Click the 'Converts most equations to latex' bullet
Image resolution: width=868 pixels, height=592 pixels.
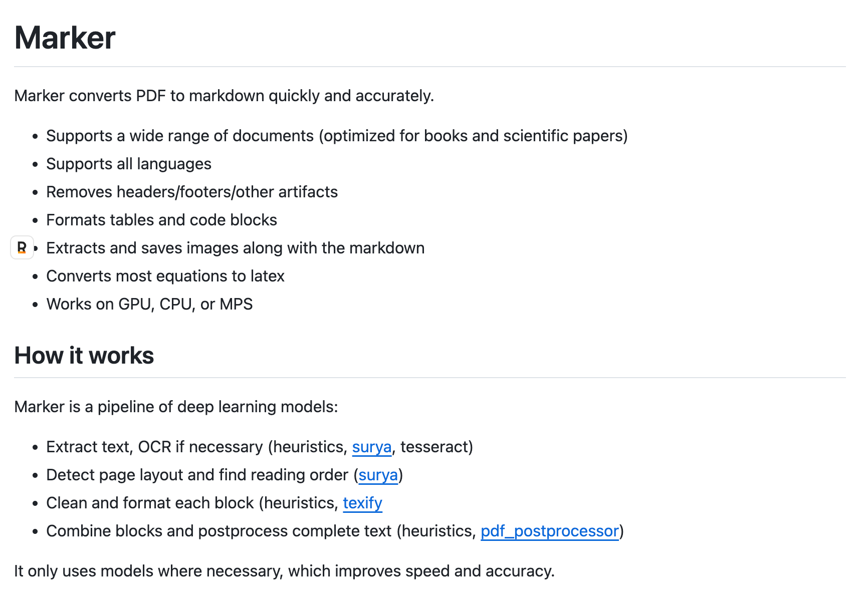pos(165,276)
